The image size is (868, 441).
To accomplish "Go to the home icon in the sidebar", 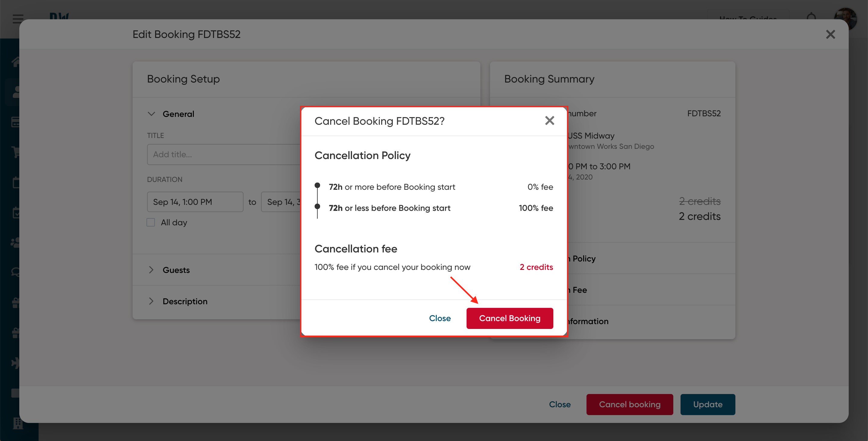I will pos(15,61).
